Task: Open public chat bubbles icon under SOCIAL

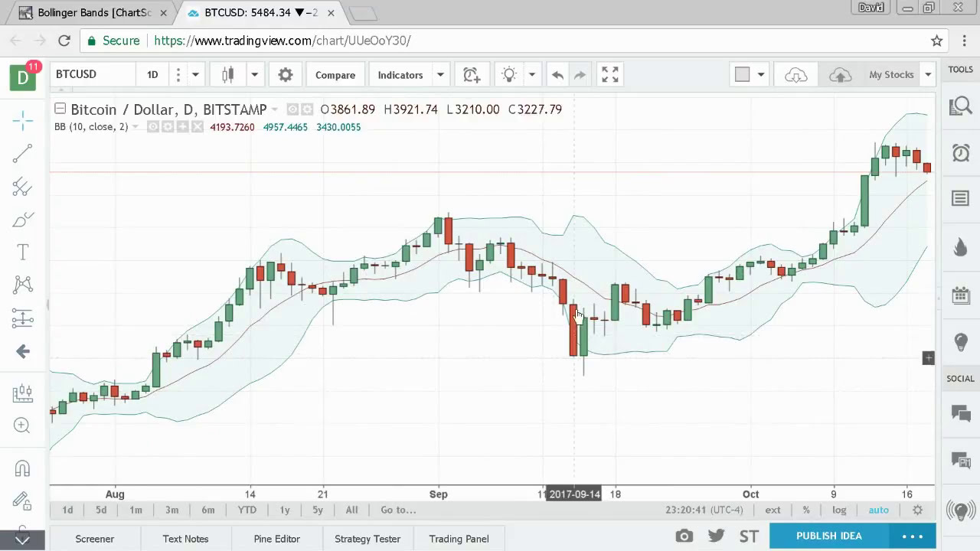Action: tap(961, 413)
